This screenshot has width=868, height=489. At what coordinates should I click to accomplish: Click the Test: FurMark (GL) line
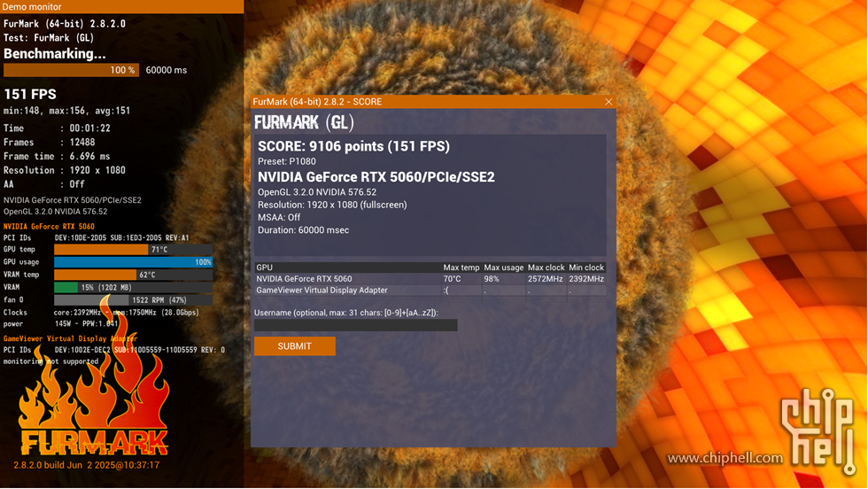point(49,38)
